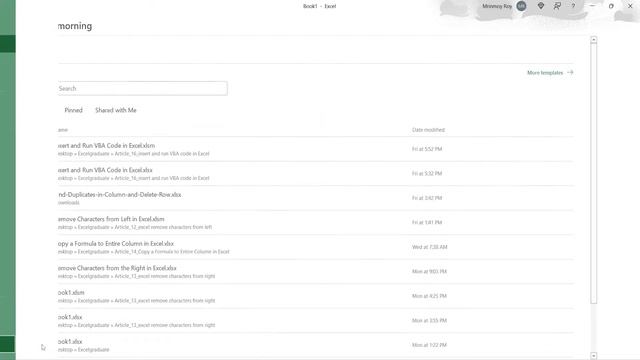
Task: Open Book1.xlsx modified Mon at 1:22 PM
Action: pos(315,345)
